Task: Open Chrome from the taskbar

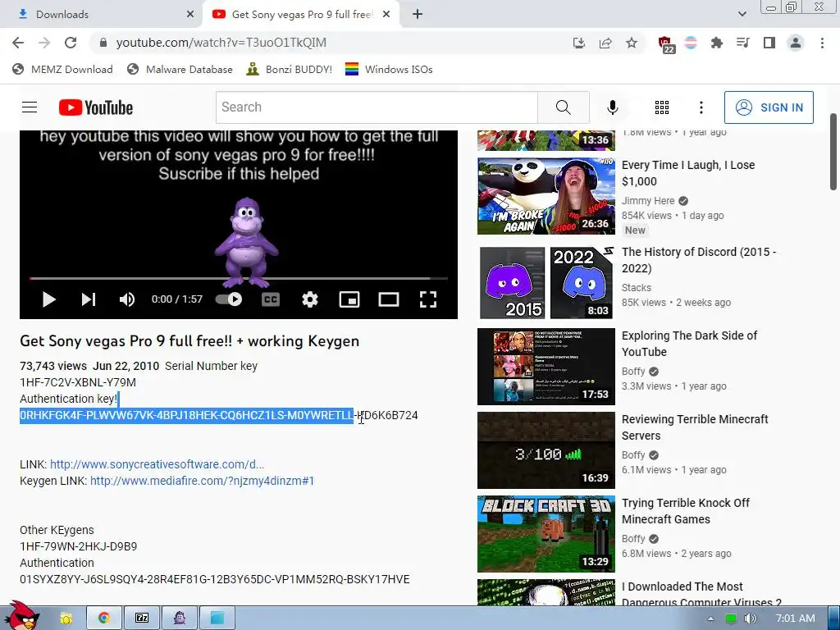Action: (x=104, y=619)
